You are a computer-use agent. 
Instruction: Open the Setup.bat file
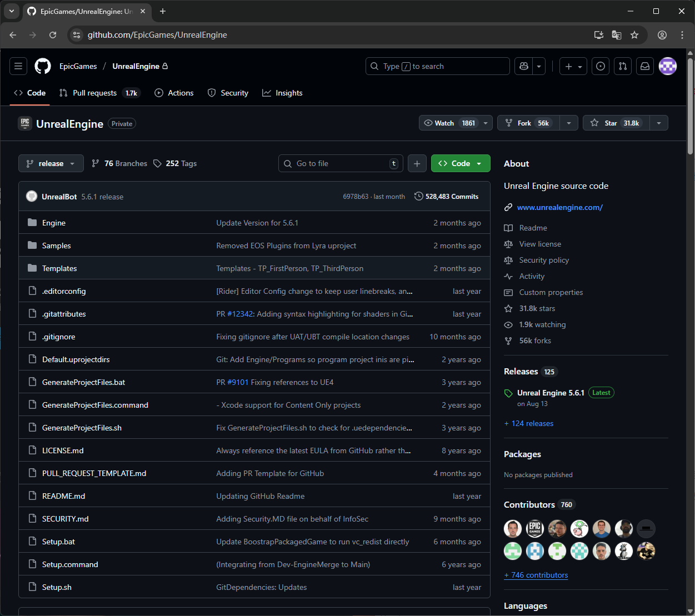(58, 542)
